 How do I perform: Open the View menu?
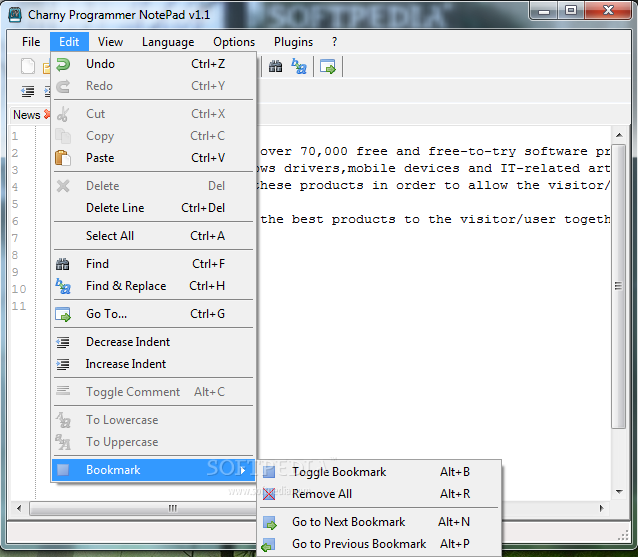pyautogui.click(x=110, y=42)
